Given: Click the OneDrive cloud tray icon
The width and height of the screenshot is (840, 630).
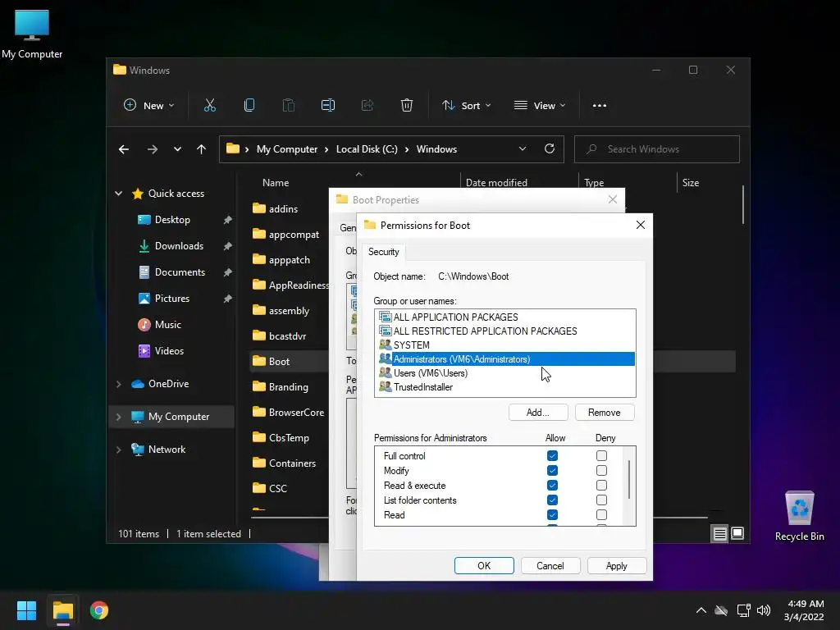Looking at the screenshot, I should 722,610.
